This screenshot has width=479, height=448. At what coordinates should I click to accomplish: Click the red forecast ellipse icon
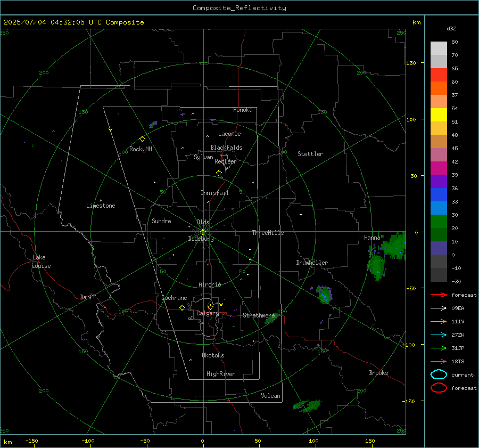pos(439,387)
